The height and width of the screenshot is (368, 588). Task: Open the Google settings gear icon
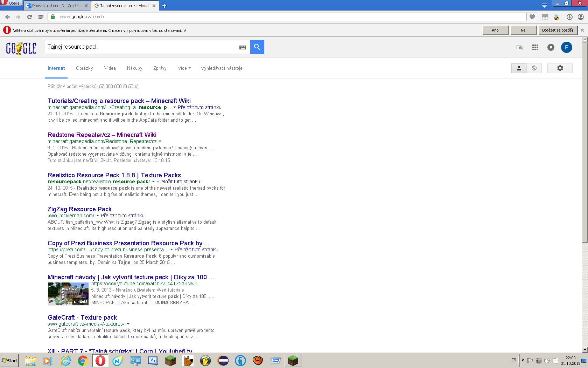pos(560,68)
